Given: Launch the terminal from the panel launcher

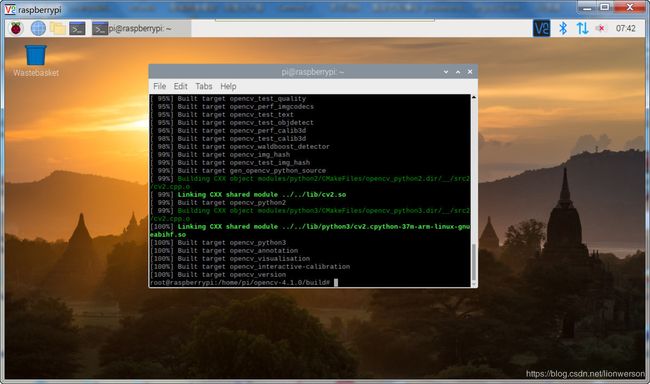Looking at the screenshot, I should 77,29.
